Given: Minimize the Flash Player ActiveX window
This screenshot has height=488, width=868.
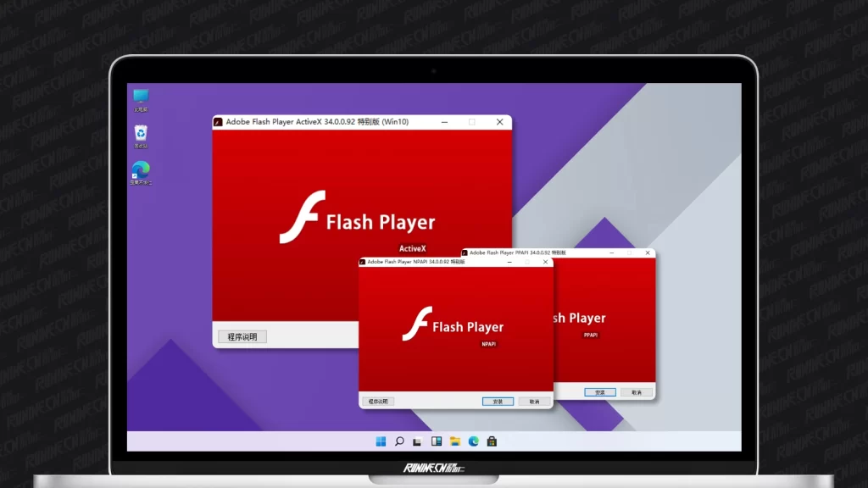Looking at the screenshot, I should pos(444,122).
